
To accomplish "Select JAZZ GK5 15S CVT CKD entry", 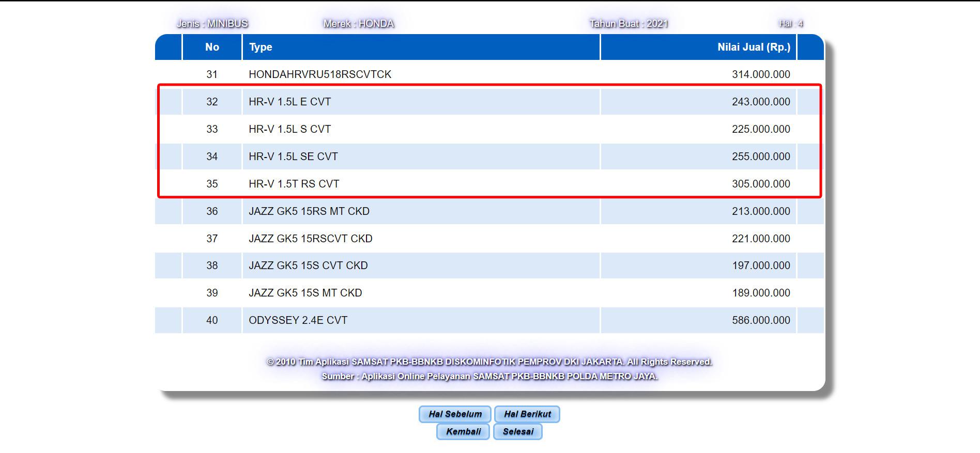I will (309, 265).
